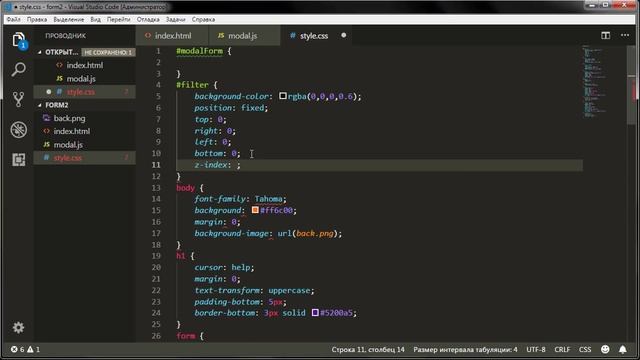
Task: Click the form selector on line 26
Action: click(x=185, y=336)
